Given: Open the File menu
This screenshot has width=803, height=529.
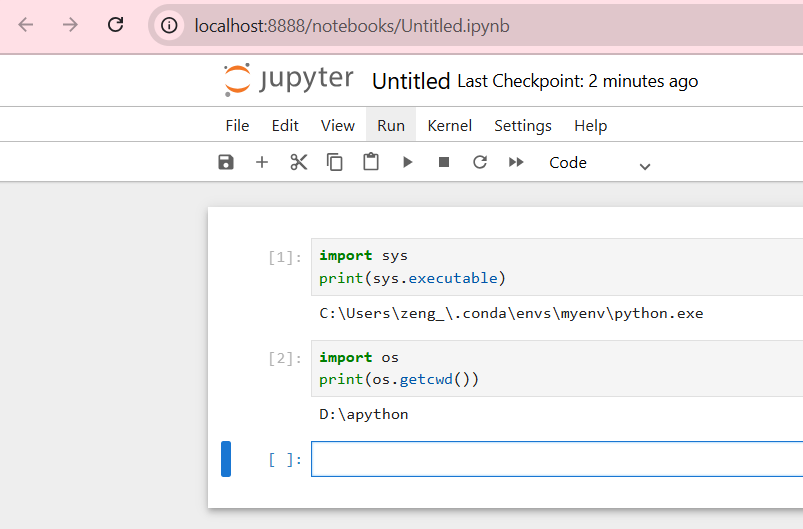Looking at the screenshot, I should tap(237, 125).
